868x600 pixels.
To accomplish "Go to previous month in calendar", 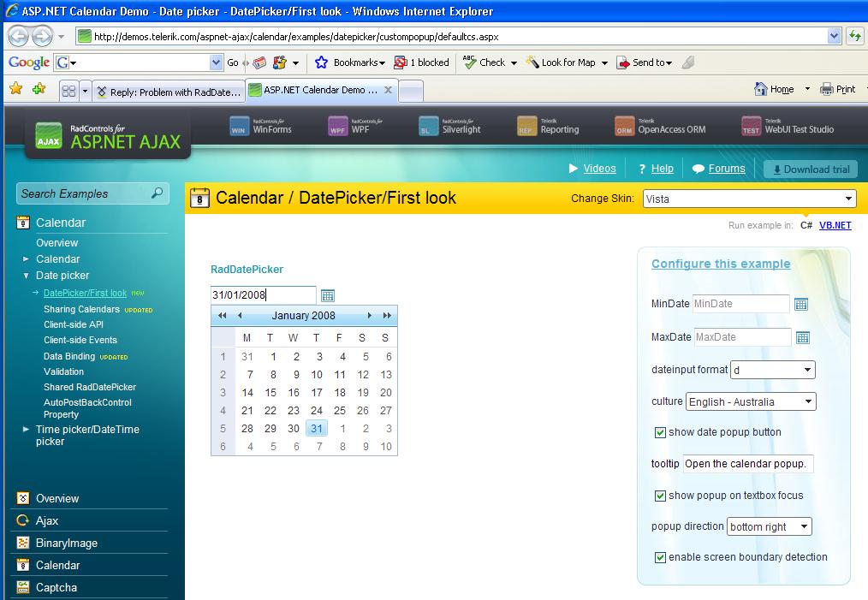I will point(240,316).
